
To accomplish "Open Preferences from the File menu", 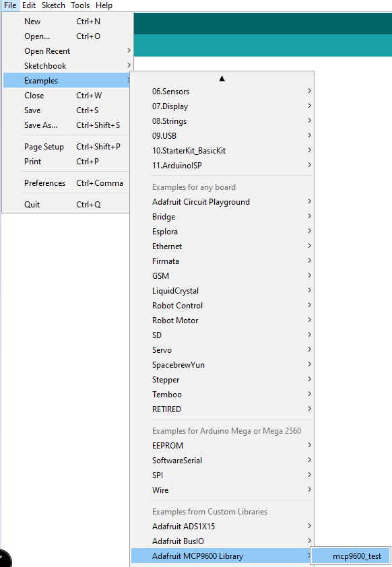I will click(67, 183).
